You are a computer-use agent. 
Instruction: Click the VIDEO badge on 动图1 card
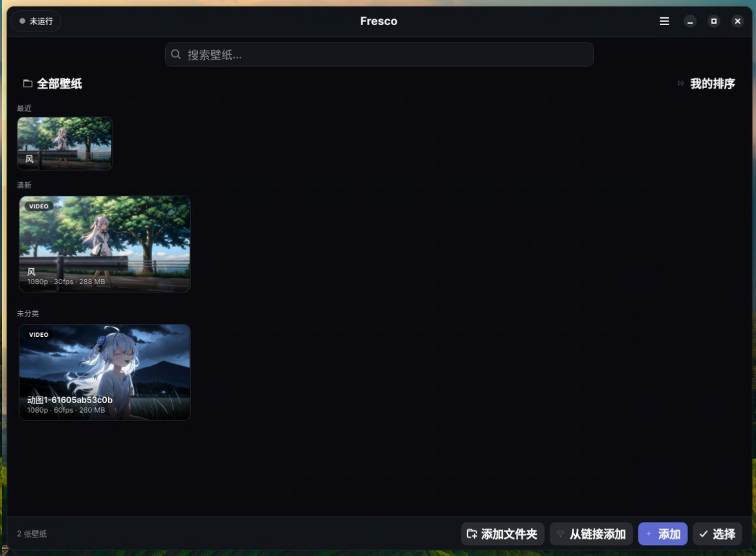click(x=39, y=335)
